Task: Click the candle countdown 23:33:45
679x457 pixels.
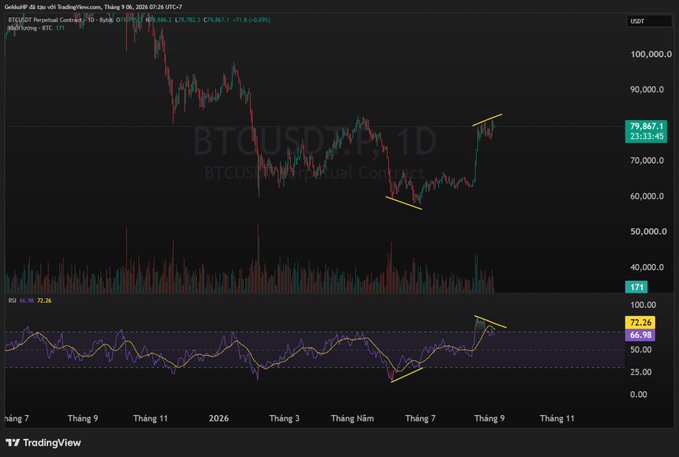Action: [x=647, y=136]
